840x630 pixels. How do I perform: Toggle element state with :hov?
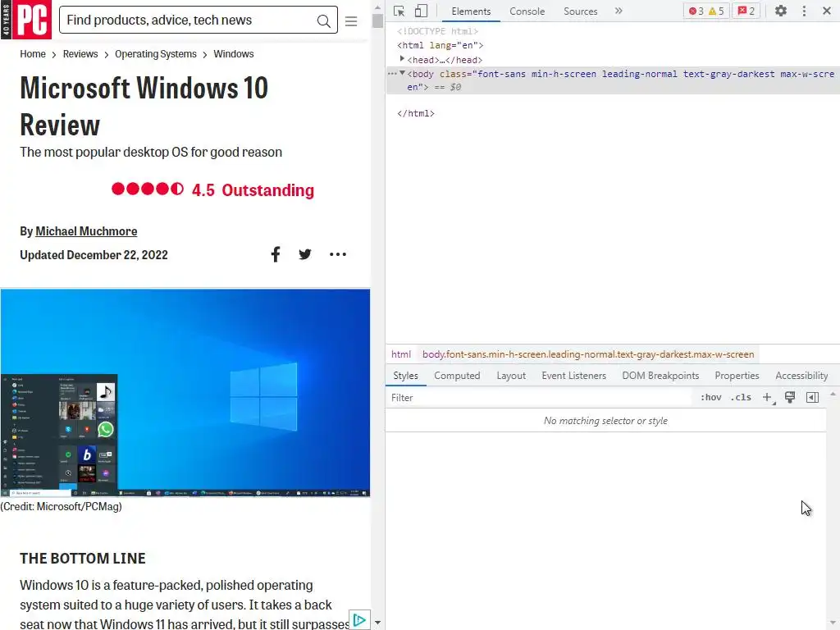(x=711, y=398)
